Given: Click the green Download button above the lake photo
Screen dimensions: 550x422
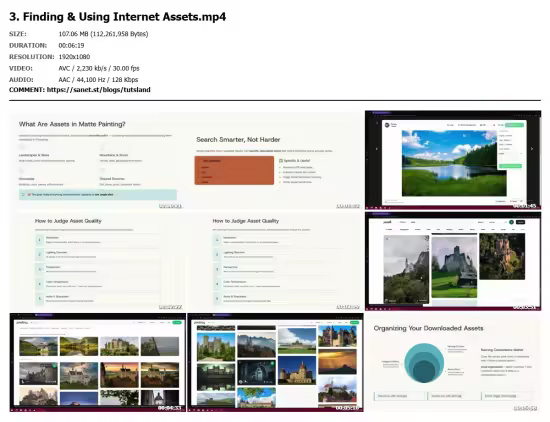Looking at the screenshot, I should [514, 125].
